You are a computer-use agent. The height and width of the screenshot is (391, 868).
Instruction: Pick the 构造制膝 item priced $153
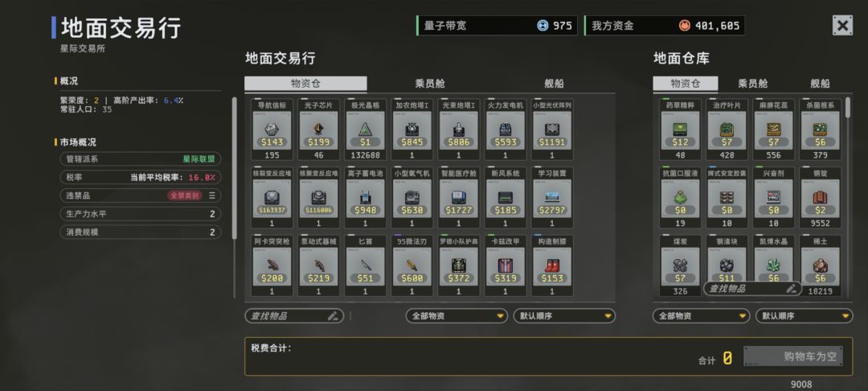pos(552,265)
